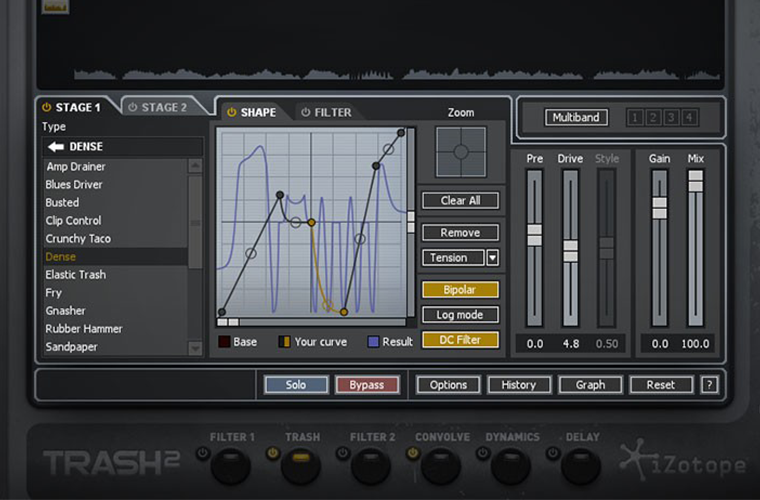
Task: Click the Drive value field 4.8
Action: pyautogui.click(x=571, y=344)
